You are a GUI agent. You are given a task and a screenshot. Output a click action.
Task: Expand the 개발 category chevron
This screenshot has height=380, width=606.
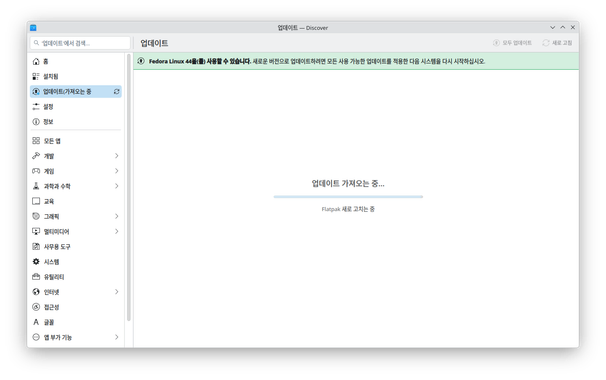[x=116, y=156]
